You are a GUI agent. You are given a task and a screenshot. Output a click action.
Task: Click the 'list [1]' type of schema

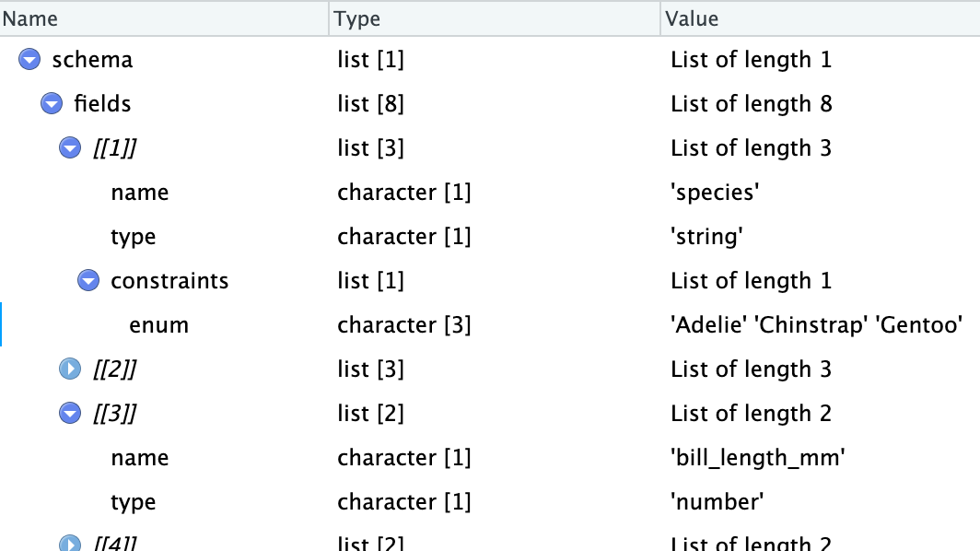coord(370,60)
